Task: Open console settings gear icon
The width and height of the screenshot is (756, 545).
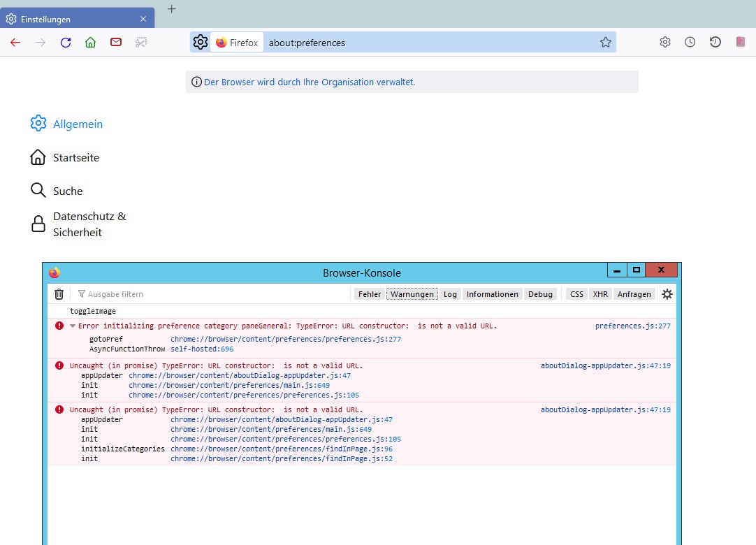Action: pyautogui.click(x=667, y=294)
